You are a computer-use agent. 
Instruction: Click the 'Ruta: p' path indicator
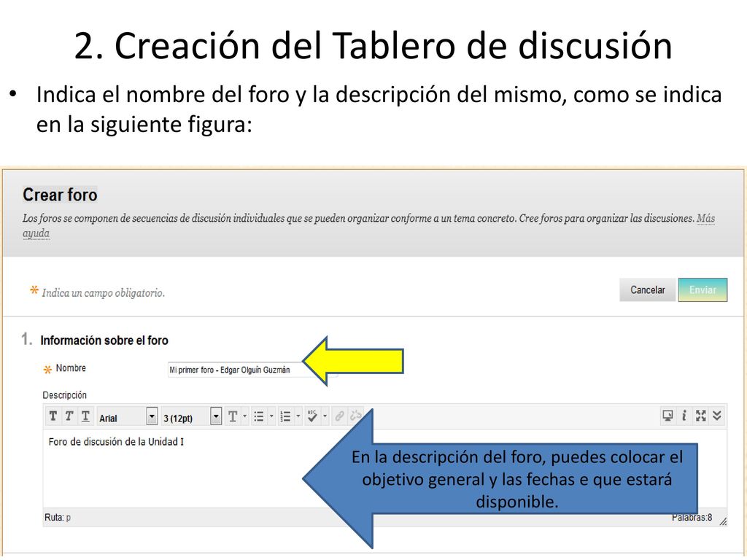tap(58, 518)
